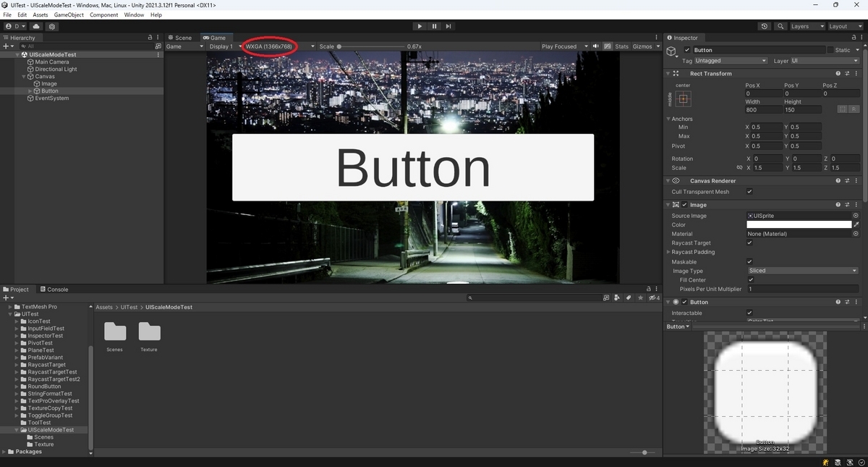Open the Layout dropdown in toolbar

coord(846,26)
